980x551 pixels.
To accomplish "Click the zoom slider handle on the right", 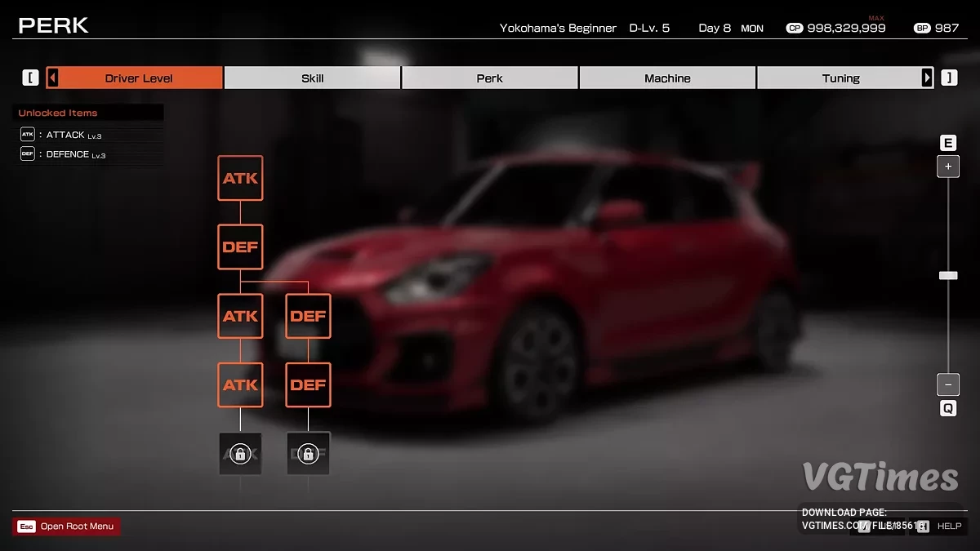I will point(947,275).
